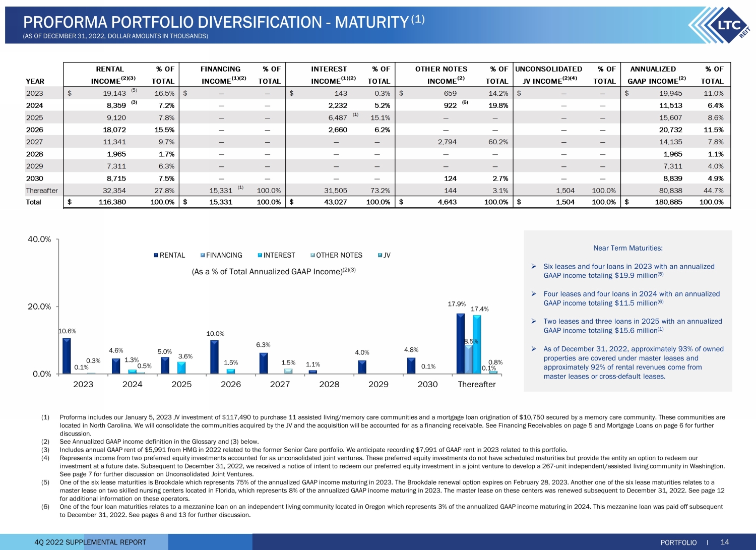Click the OTHER NOTES legend marker

[x=312, y=256]
